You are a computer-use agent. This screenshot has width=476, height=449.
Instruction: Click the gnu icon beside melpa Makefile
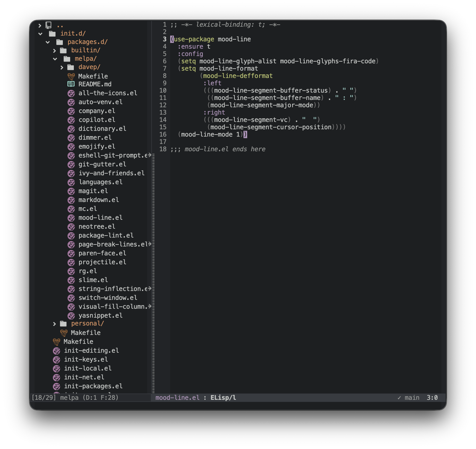(x=71, y=76)
